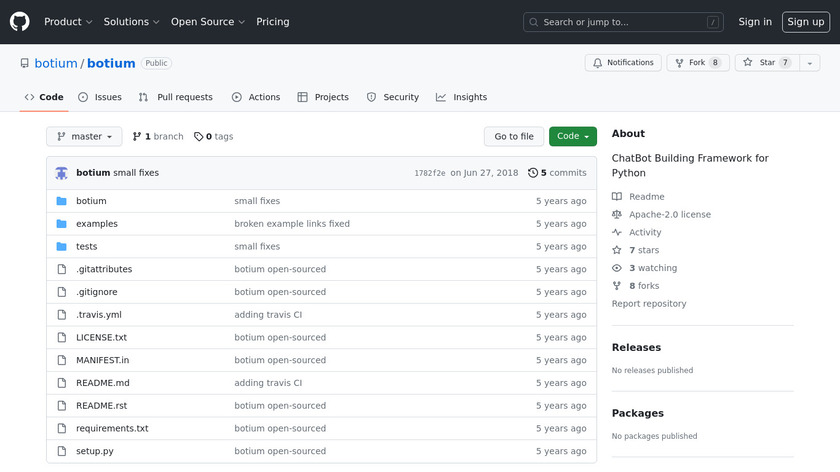Click the file icon beside setup.py
Image resolution: width=840 pixels, height=472 pixels.
click(62, 451)
